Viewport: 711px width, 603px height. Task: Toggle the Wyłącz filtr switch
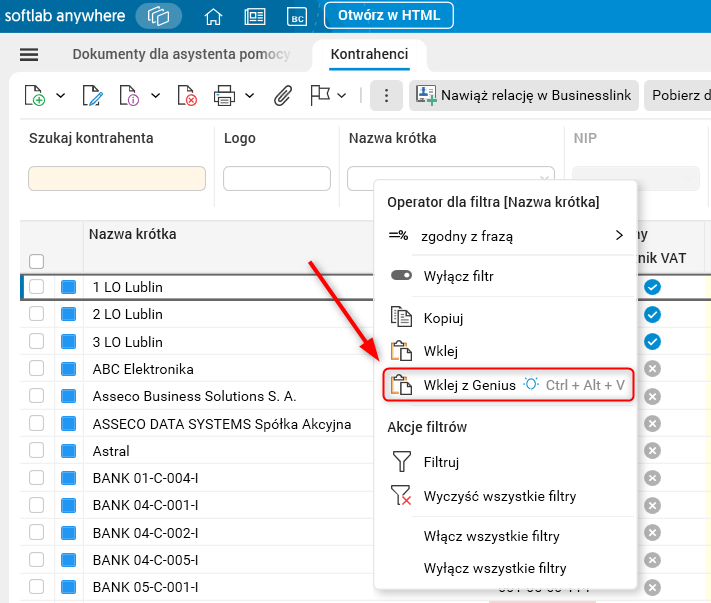click(402, 276)
